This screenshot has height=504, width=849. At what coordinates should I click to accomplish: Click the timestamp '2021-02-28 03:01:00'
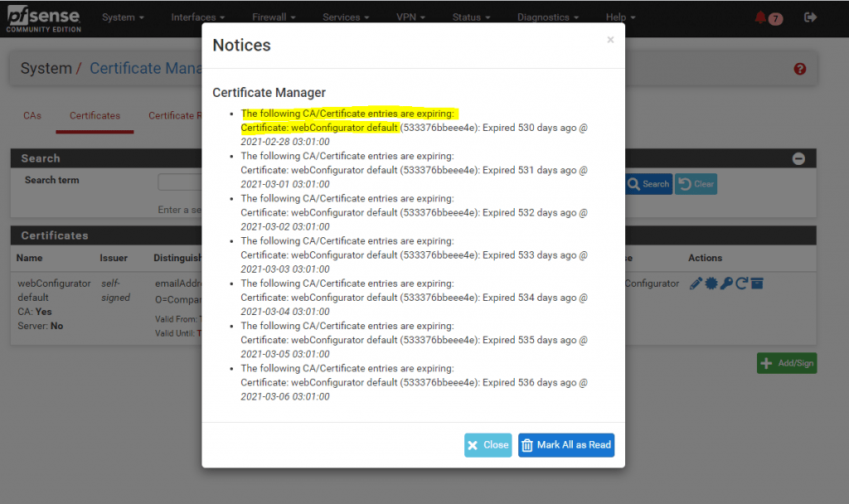pyautogui.click(x=285, y=142)
